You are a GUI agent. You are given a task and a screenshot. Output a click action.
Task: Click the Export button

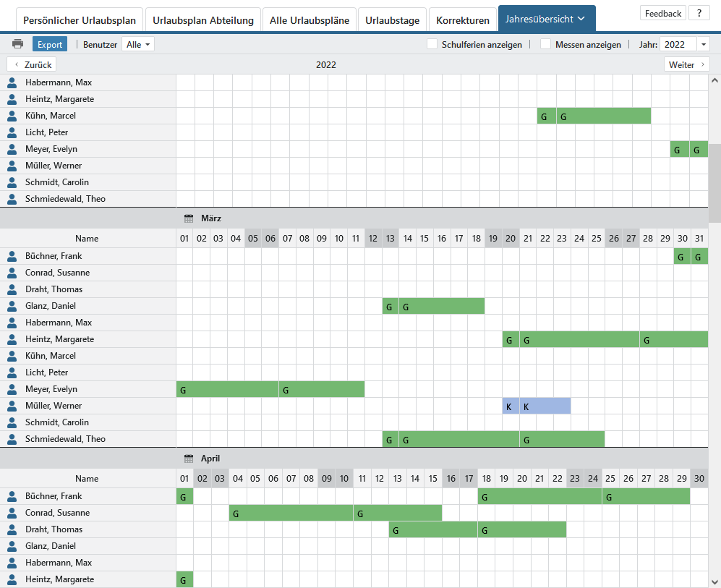50,44
